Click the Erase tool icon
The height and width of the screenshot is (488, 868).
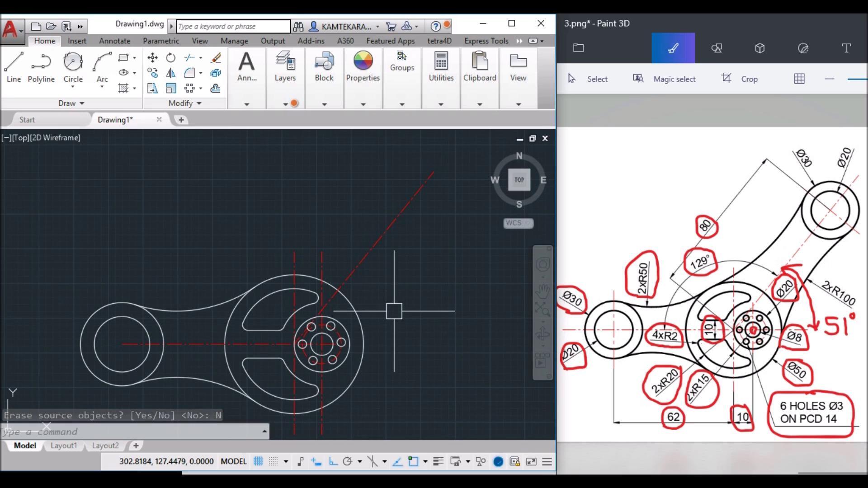pyautogui.click(x=216, y=57)
